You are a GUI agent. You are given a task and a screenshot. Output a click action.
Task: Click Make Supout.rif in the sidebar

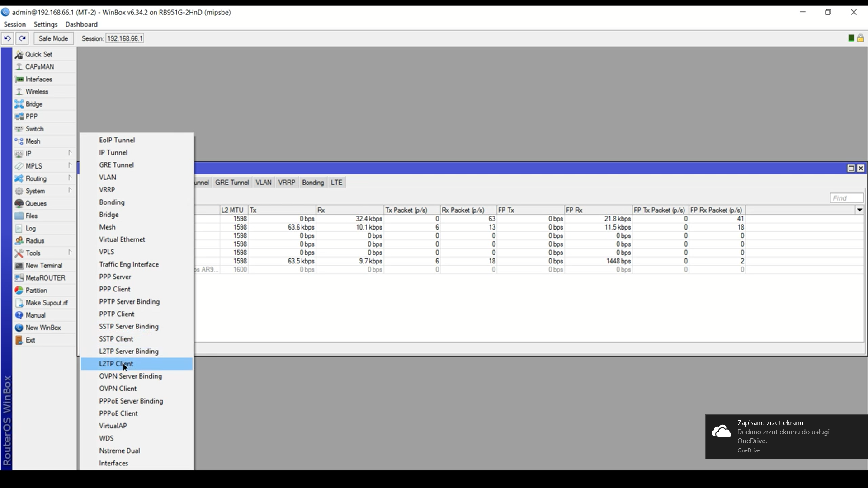[44, 303]
